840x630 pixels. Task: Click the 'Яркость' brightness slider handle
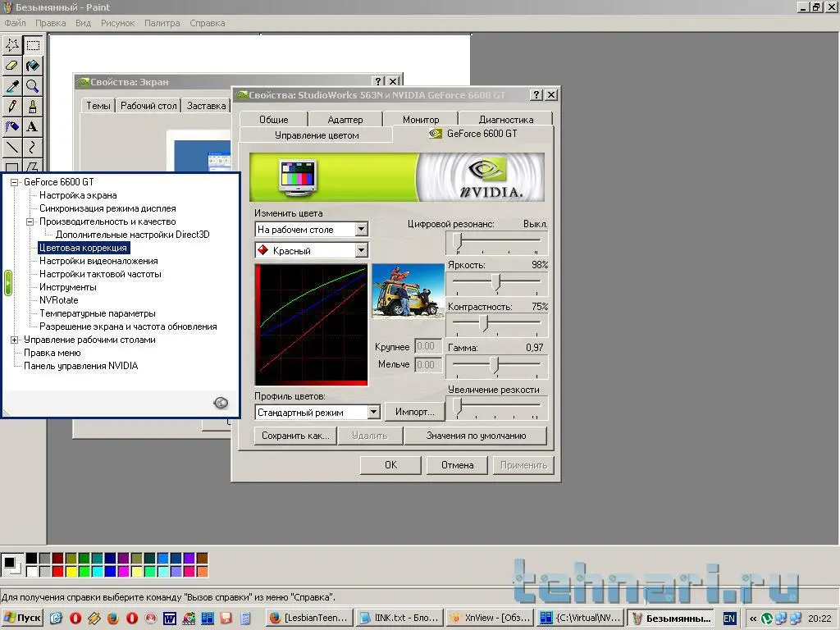tap(495, 281)
